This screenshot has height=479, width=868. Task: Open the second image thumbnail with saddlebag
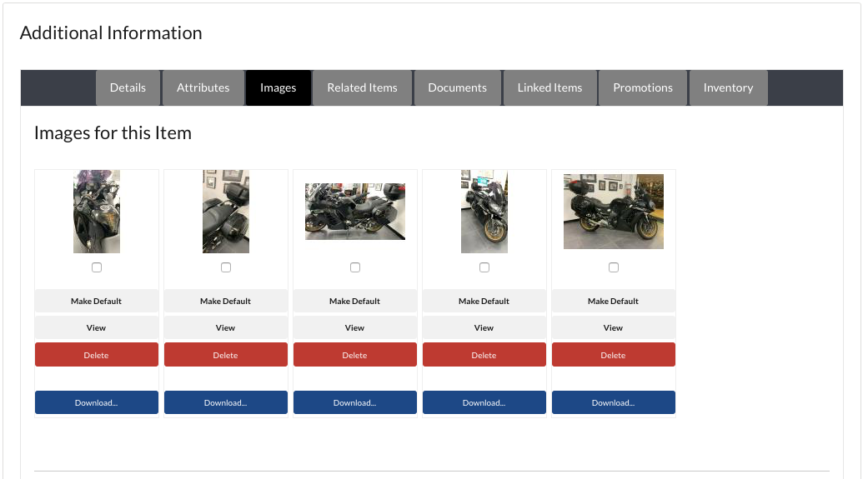[x=226, y=212]
